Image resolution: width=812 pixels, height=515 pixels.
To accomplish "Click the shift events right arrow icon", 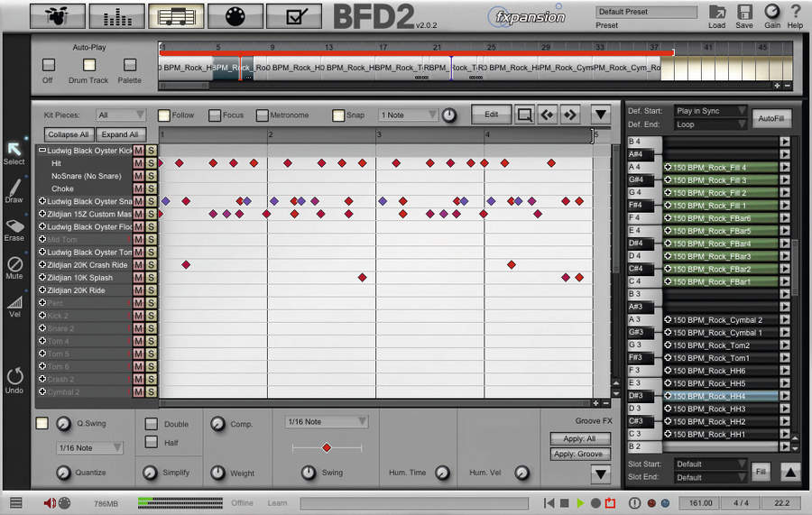I will pyautogui.click(x=569, y=115).
